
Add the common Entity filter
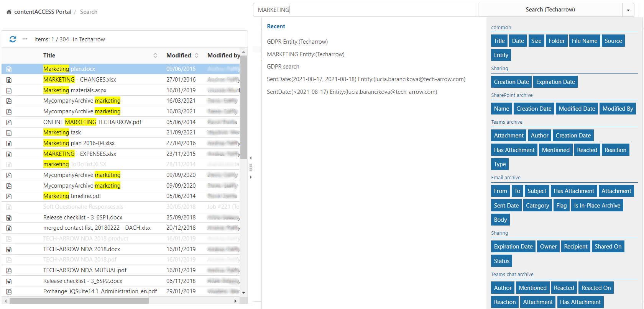pos(501,55)
